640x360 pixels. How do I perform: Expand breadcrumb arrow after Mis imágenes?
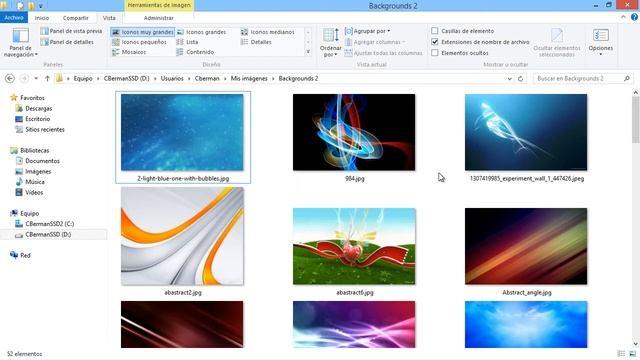pos(273,79)
